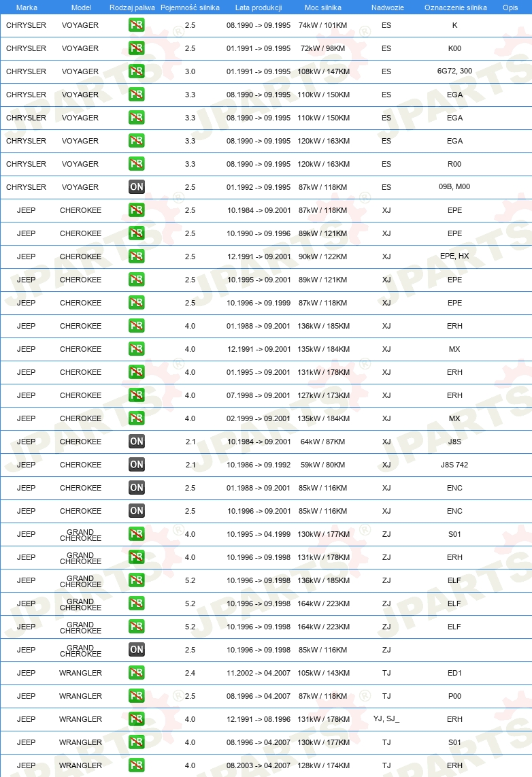This screenshot has height=777, width=532.
Task: Select engine code cell 'ED1'
Action: [454, 673]
